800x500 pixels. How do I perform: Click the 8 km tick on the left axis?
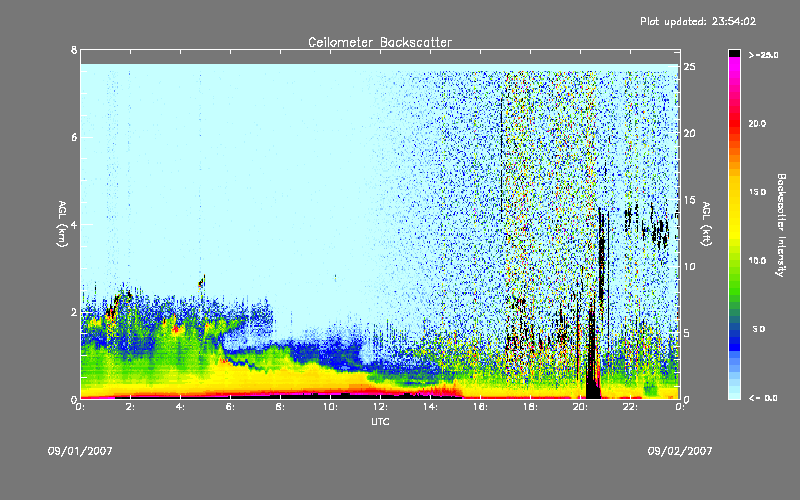(74, 50)
